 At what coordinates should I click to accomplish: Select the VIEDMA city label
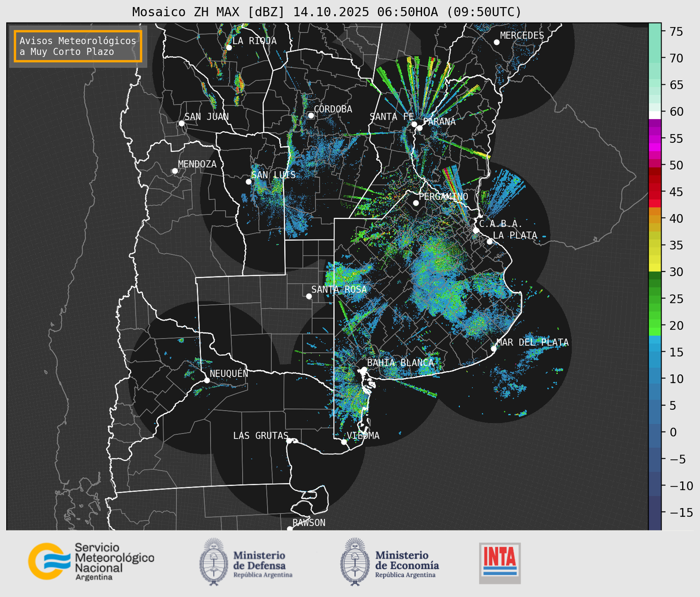click(x=363, y=436)
